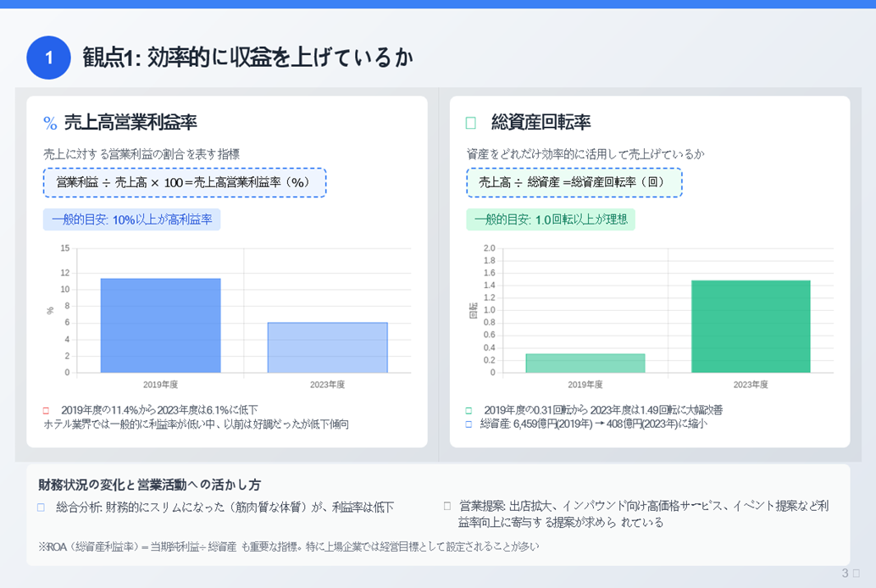This screenshot has width=876, height=588.
Task: Click the blue badge 一般的目安: 10%以上が高利益率
Action: pos(132,219)
